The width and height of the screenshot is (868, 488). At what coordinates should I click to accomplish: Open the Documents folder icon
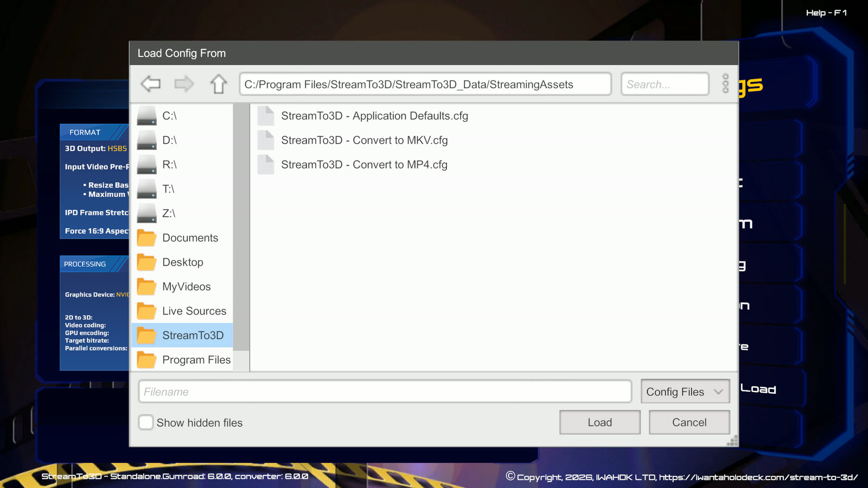click(146, 237)
